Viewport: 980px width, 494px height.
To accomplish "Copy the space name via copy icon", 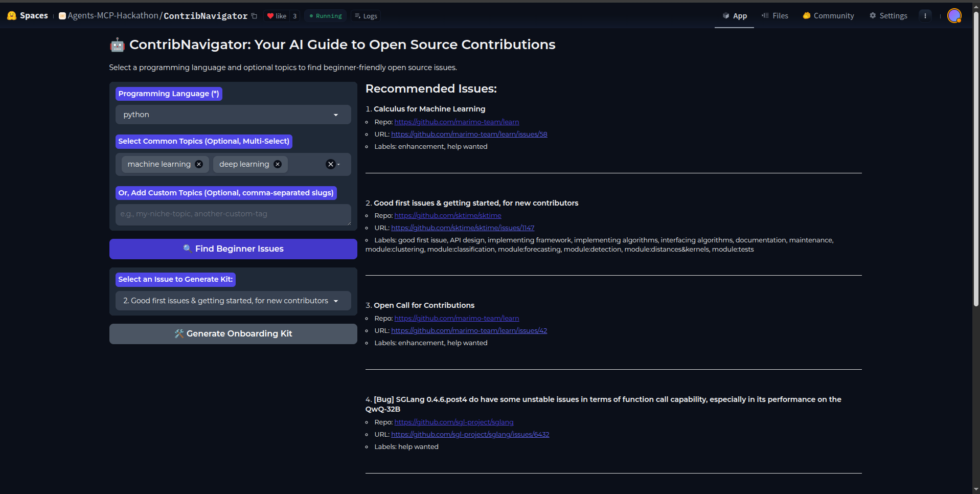I will pos(254,16).
